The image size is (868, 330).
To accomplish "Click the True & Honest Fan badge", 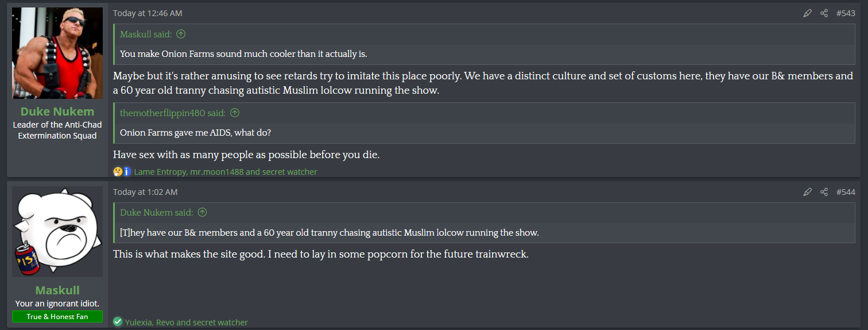I will coord(57,316).
